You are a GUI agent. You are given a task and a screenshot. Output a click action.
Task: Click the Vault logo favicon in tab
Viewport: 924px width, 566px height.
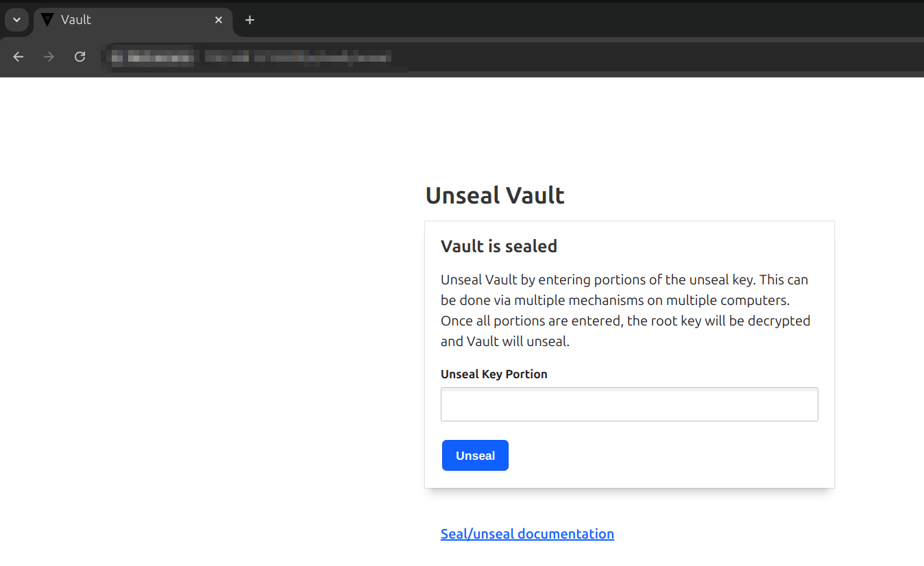pyautogui.click(x=47, y=20)
